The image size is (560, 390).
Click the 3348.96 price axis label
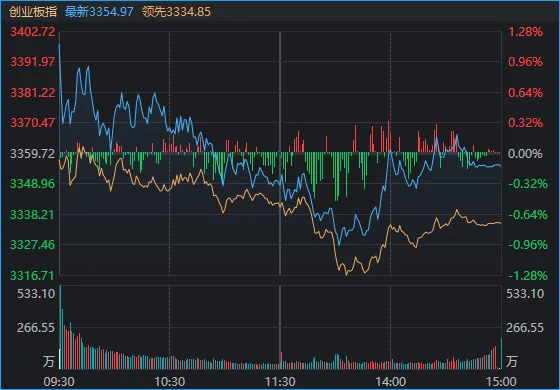click(33, 184)
